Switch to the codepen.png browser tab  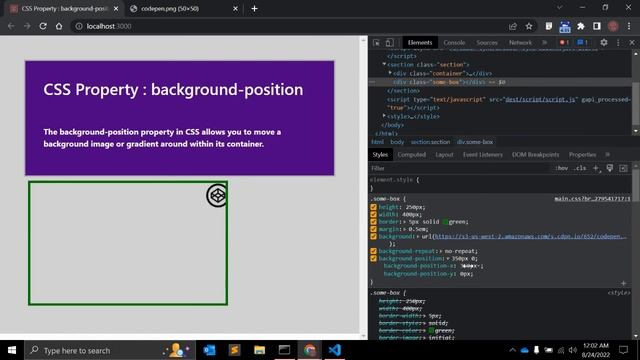pos(184,9)
